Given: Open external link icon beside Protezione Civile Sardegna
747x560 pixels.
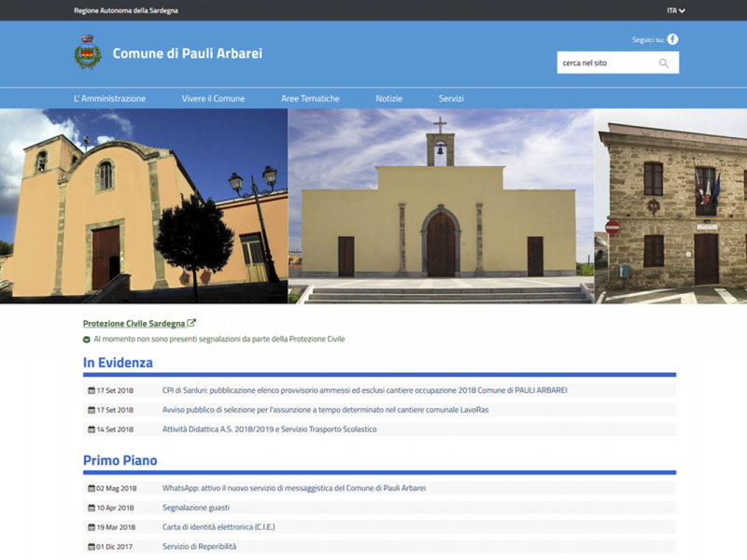Looking at the screenshot, I should [x=191, y=323].
